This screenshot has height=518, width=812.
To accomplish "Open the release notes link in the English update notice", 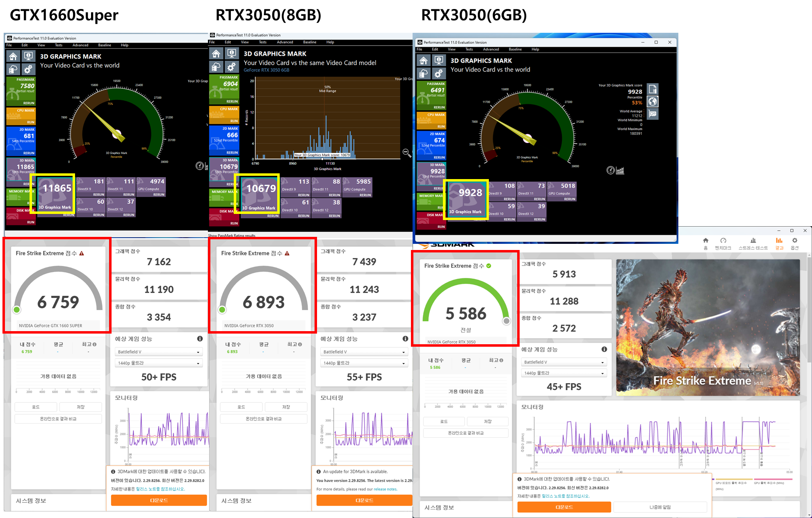I will (x=385, y=489).
